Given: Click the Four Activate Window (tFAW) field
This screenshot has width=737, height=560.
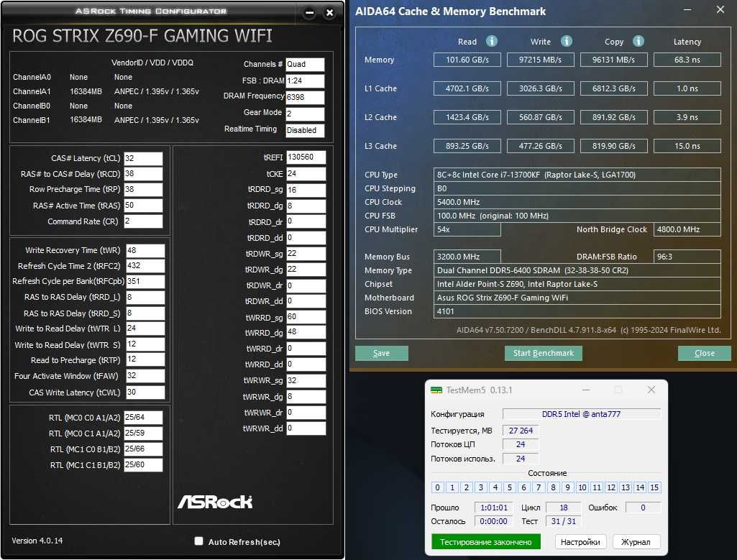Looking at the screenshot, I should (145, 376).
